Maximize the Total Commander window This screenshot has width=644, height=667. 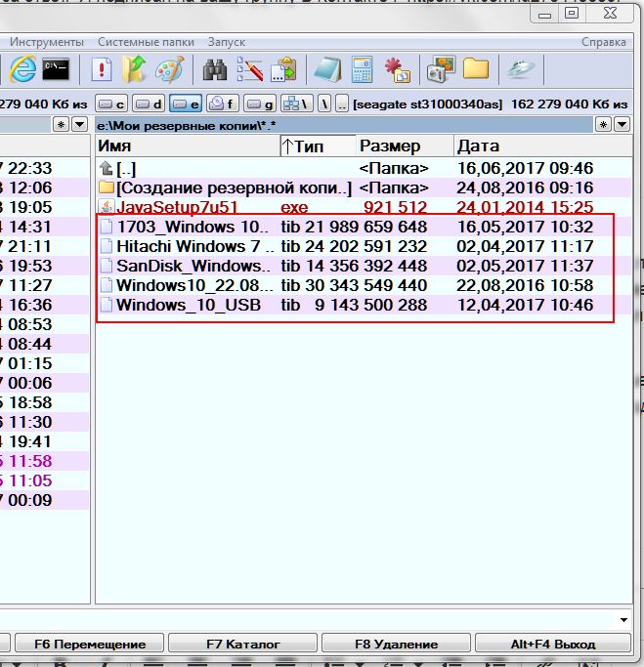point(572,14)
